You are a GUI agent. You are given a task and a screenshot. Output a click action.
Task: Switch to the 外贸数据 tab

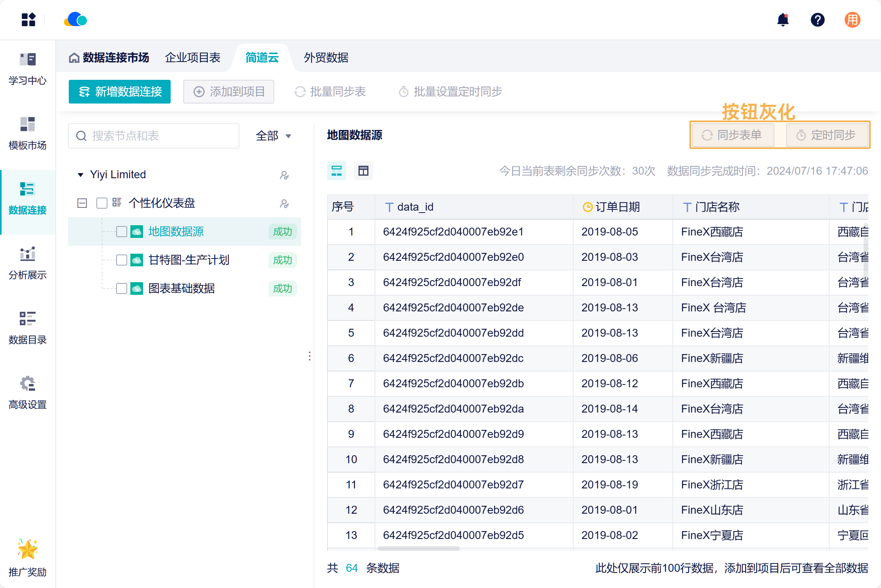tap(326, 58)
